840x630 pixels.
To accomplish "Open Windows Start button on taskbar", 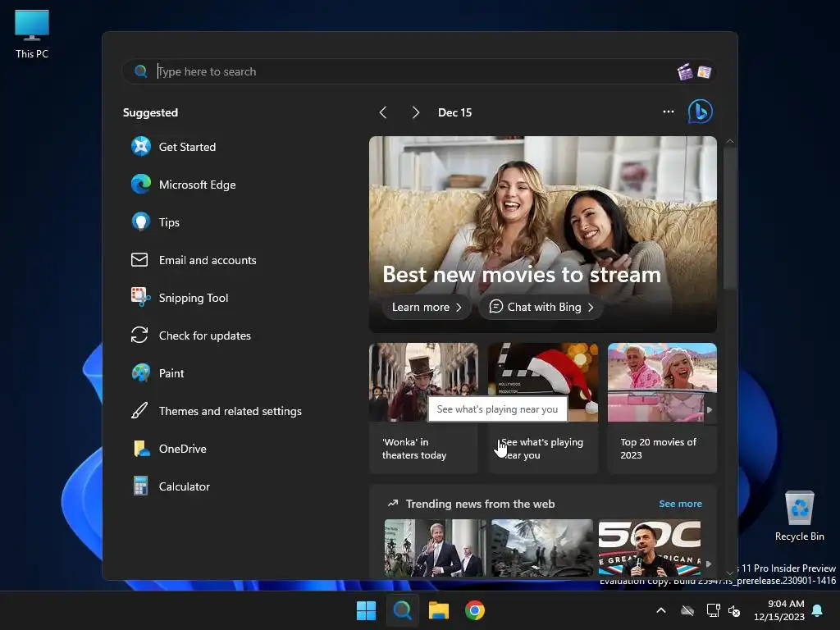I will point(367,610).
